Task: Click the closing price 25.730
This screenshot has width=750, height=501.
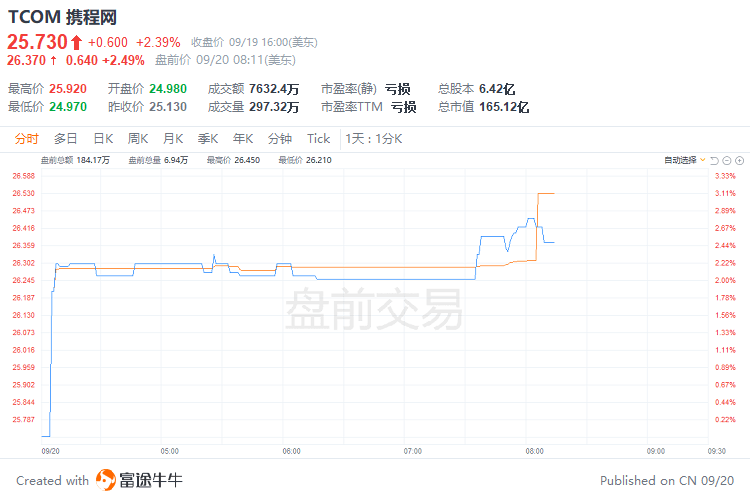Action: point(37,42)
